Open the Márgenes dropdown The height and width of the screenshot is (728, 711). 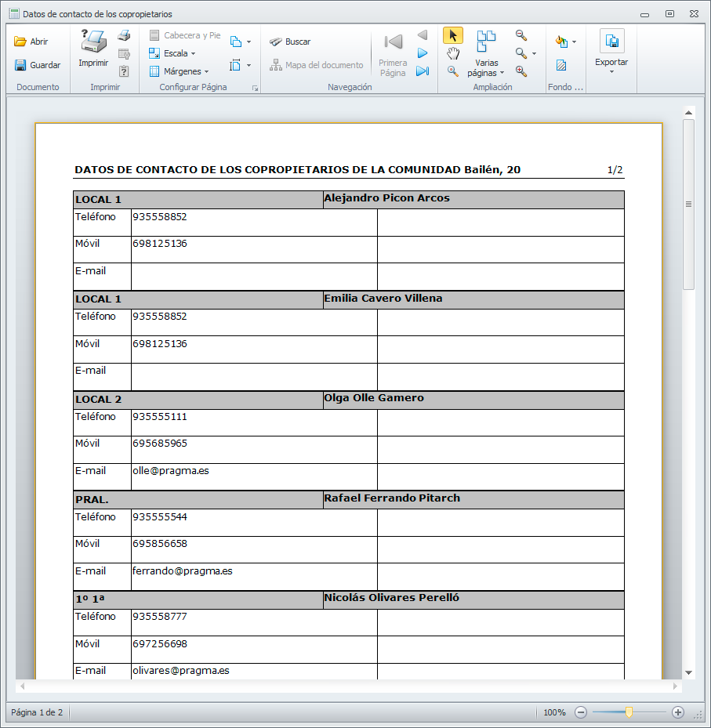[x=180, y=71]
